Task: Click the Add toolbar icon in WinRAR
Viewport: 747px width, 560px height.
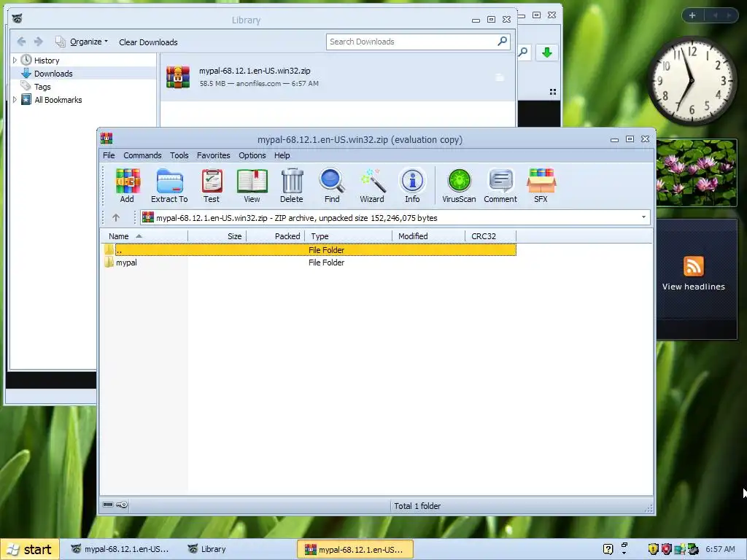Action: [127, 186]
